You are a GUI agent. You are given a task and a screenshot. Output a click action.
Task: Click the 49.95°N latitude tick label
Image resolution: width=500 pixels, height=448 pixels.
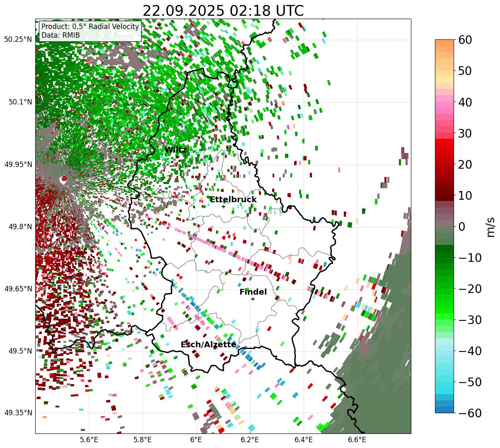(x=18, y=165)
